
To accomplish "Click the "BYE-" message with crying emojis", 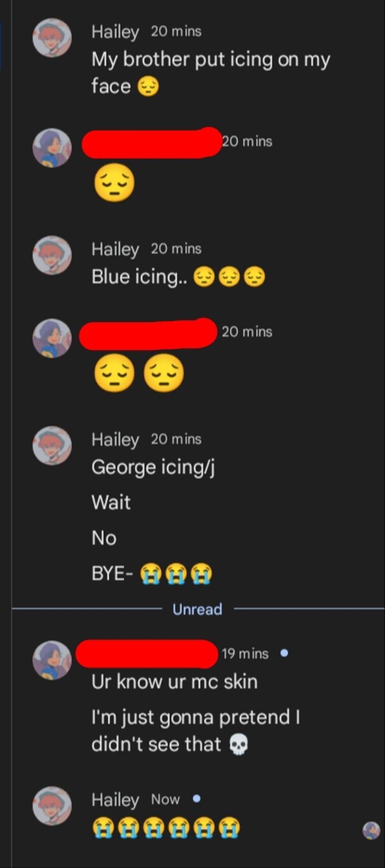I will [152, 574].
